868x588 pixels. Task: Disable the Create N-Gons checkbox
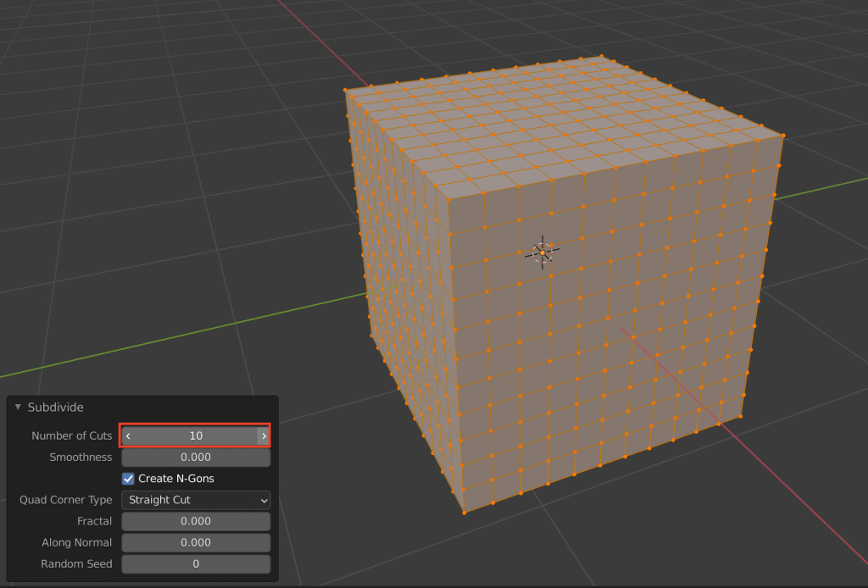128,478
